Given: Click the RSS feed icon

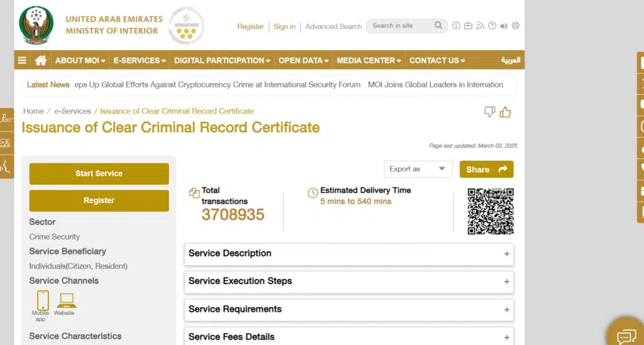Looking at the screenshot, I should (480, 26).
